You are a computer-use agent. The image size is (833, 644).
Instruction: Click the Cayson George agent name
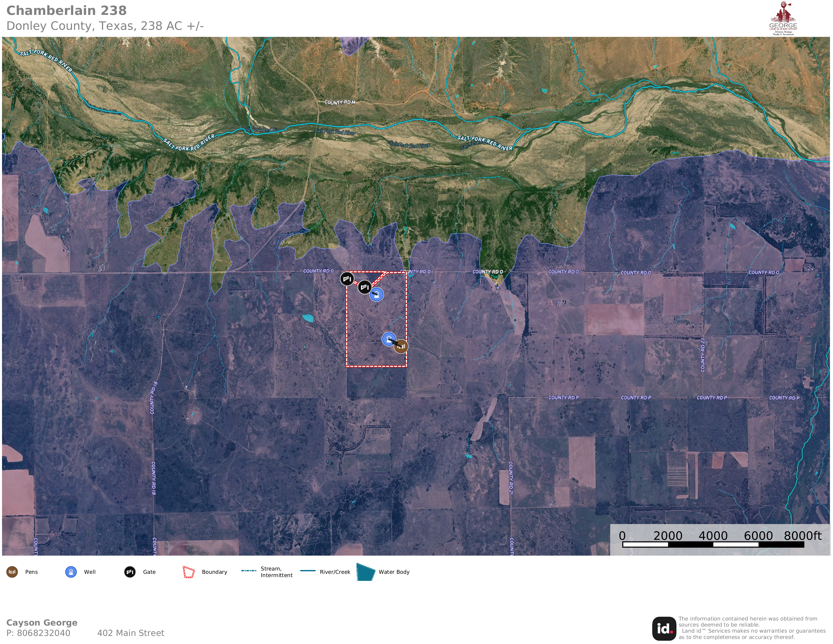tap(42, 623)
